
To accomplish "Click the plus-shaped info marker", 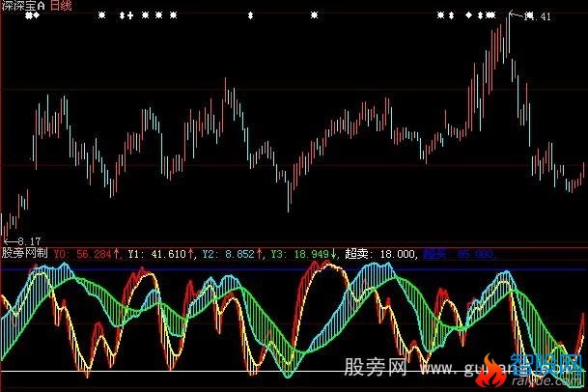I will [x=130, y=15].
